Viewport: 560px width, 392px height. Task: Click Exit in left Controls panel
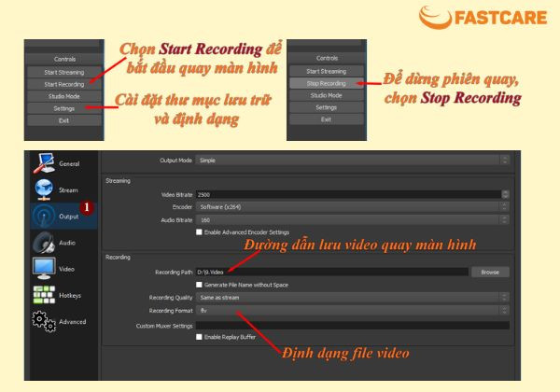(64, 120)
